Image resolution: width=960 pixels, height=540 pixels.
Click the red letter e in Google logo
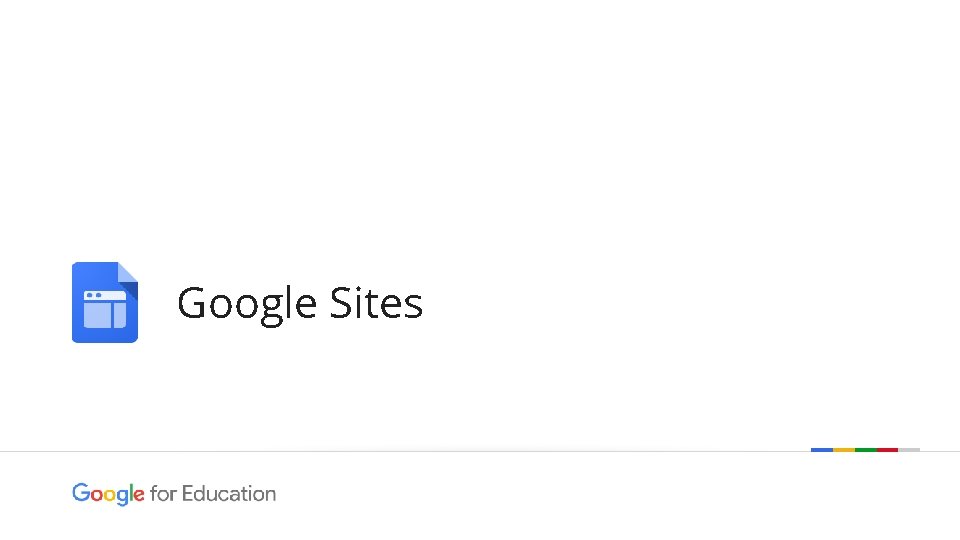tap(139, 494)
